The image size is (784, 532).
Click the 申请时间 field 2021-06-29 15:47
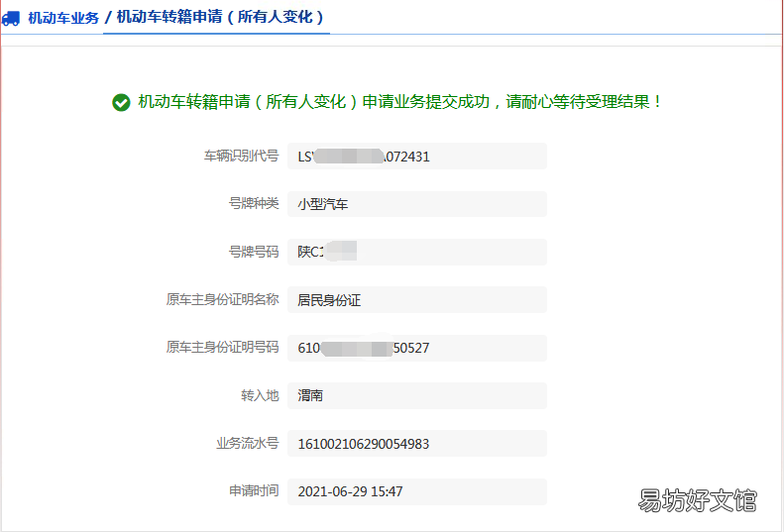(x=417, y=491)
